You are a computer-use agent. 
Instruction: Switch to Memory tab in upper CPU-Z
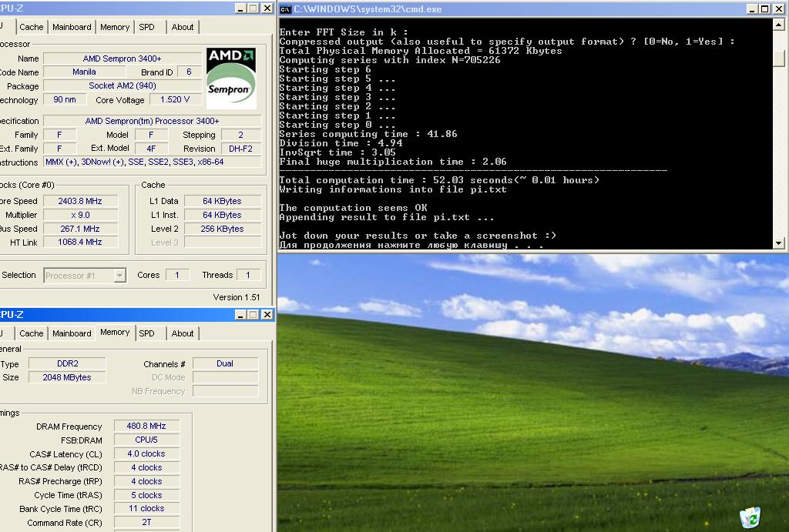pyautogui.click(x=115, y=27)
